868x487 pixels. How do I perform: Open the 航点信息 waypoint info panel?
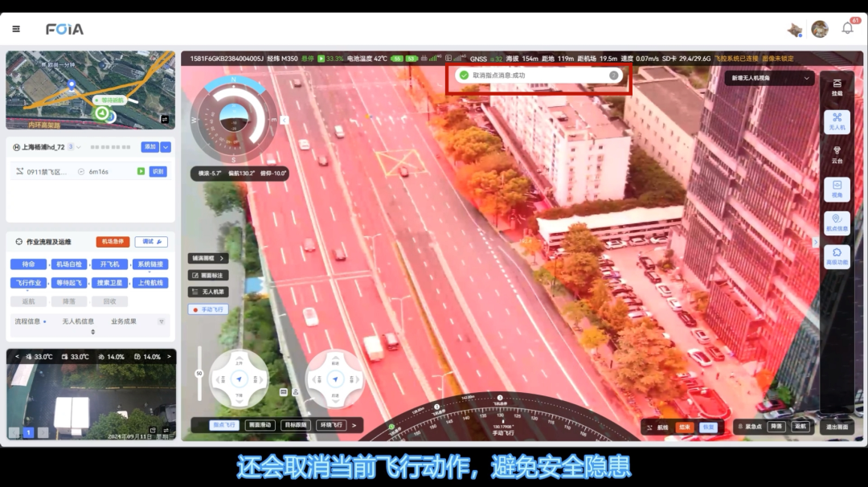tap(837, 223)
